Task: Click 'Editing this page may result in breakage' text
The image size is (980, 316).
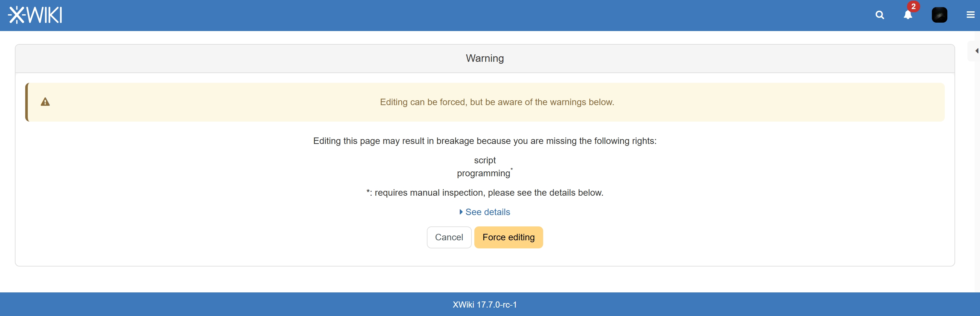Action: (x=485, y=141)
